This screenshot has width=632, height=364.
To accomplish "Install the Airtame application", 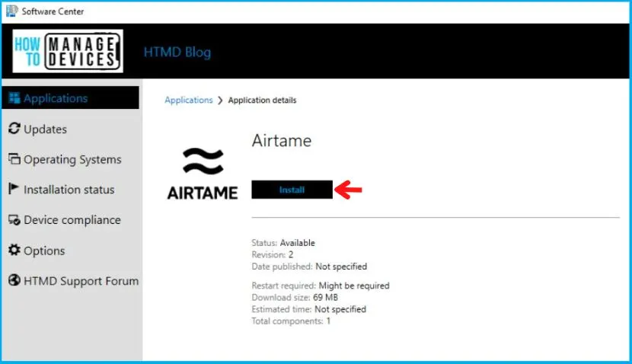I will pos(292,190).
